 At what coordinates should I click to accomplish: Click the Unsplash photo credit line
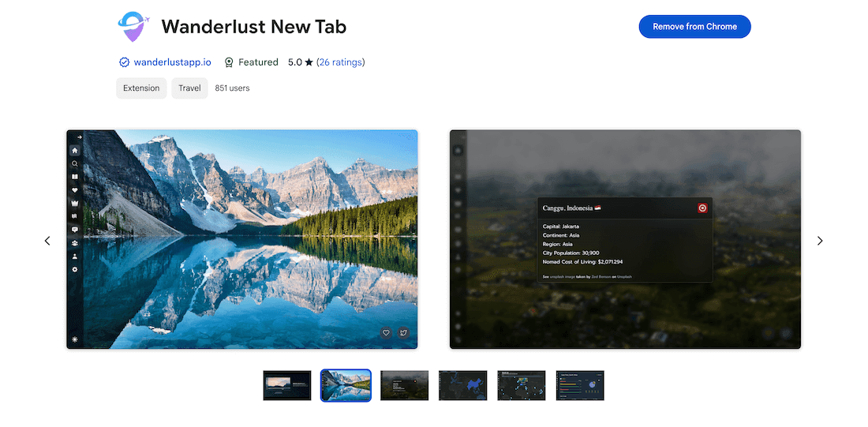pos(587,275)
